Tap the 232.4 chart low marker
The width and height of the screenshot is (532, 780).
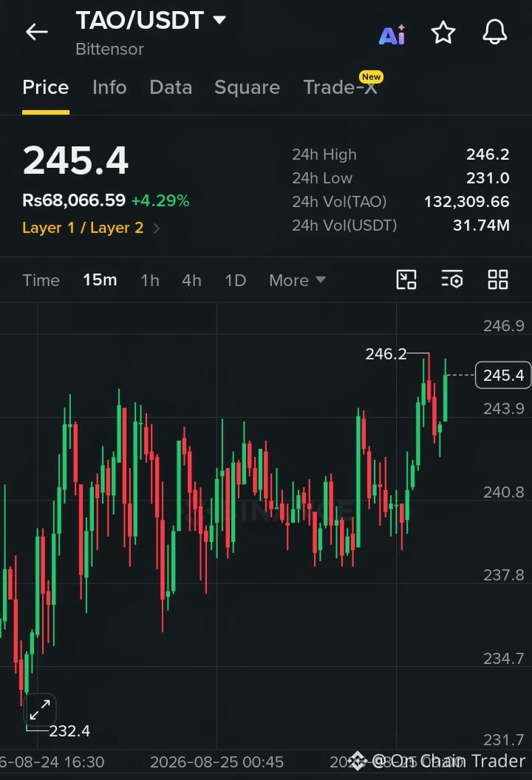click(69, 730)
